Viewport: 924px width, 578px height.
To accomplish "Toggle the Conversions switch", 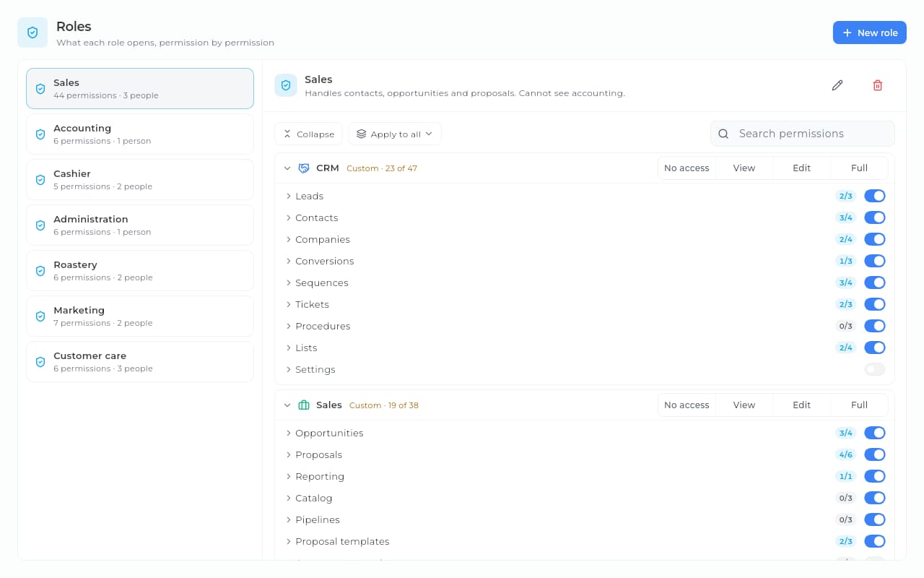I will 875,261.
